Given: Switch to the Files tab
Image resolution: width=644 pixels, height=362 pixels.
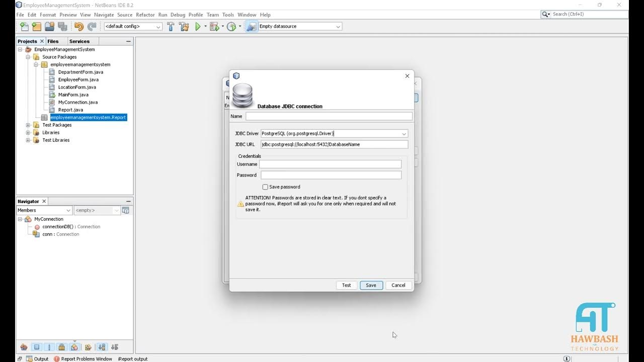Looking at the screenshot, I should pos(53,41).
